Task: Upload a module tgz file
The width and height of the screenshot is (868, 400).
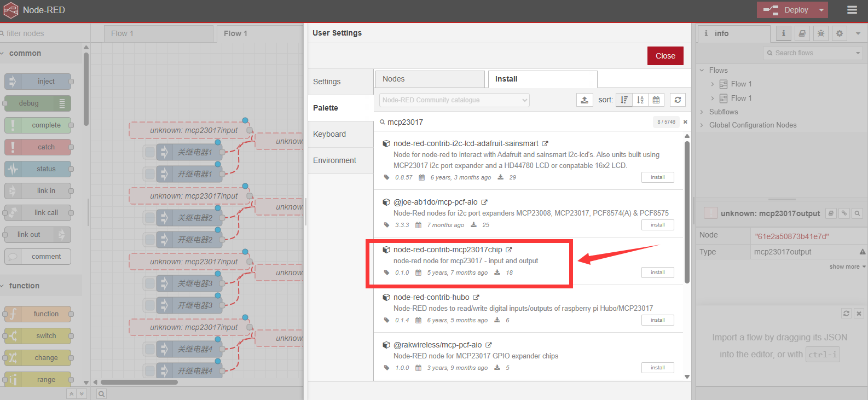Action: (x=585, y=100)
